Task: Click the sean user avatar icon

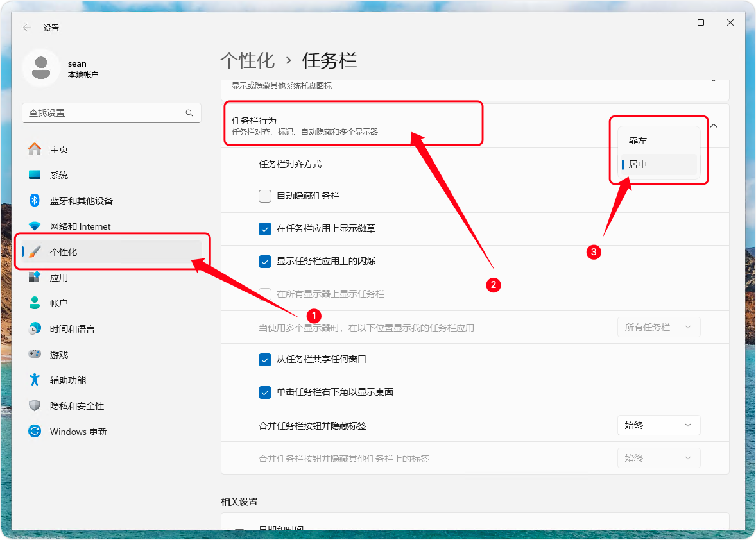Action: click(x=41, y=67)
